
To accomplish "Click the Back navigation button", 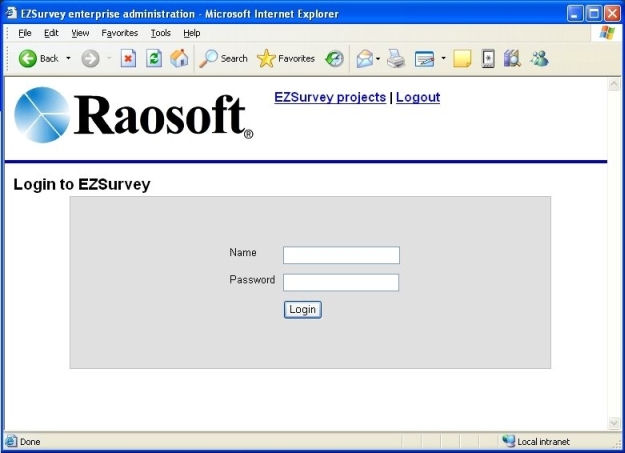I will pos(38,59).
